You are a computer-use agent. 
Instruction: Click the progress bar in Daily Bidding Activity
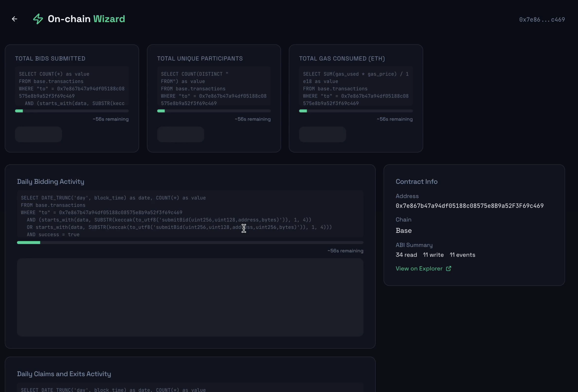coord(190,243)
